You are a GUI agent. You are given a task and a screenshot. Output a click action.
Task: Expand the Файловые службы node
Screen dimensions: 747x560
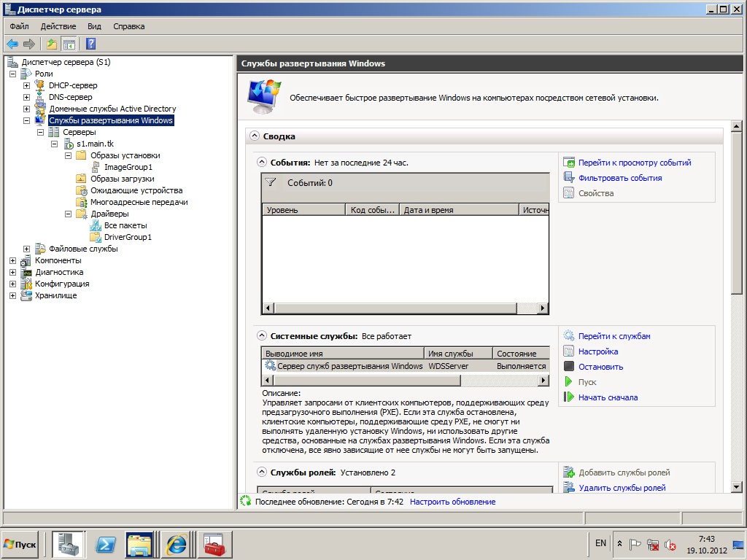point(27,249)
